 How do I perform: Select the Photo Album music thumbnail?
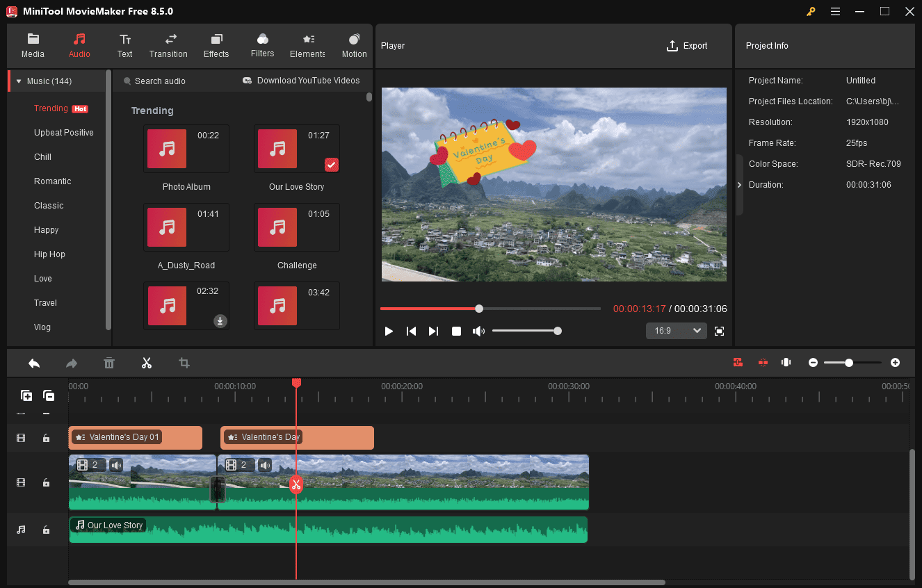tap(166, 148)
